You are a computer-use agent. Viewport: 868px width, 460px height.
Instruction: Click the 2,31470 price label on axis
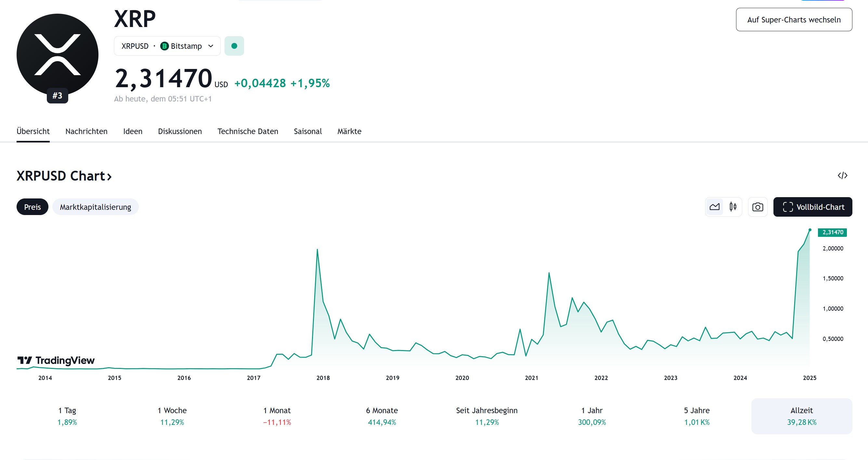pos(832,232)
